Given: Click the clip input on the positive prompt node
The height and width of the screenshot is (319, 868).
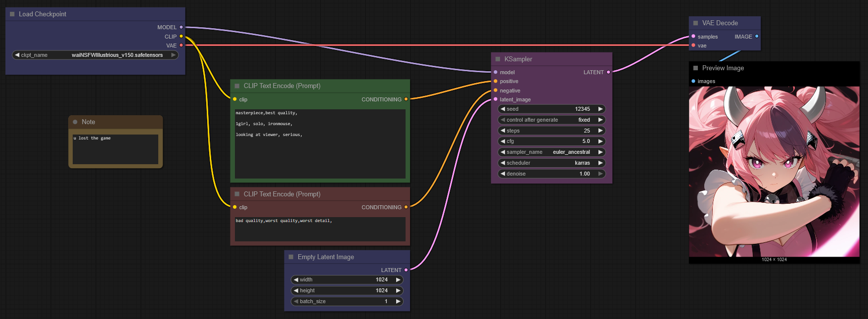Looking at the screenshot, I should tap(235, 99).
